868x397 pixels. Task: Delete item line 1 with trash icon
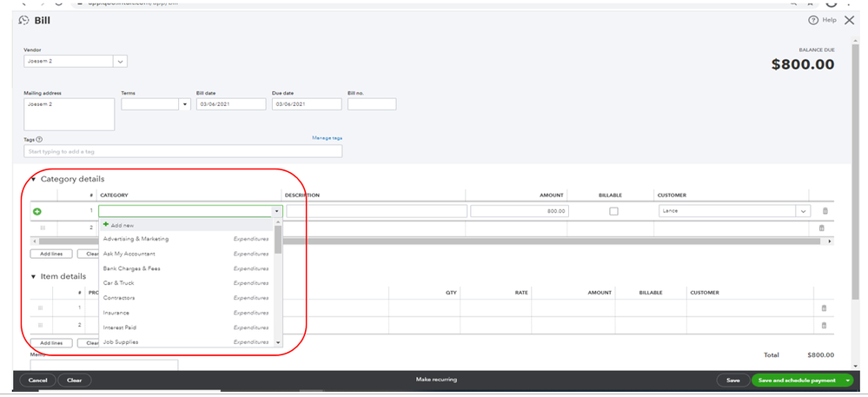(x=824, y=308)
